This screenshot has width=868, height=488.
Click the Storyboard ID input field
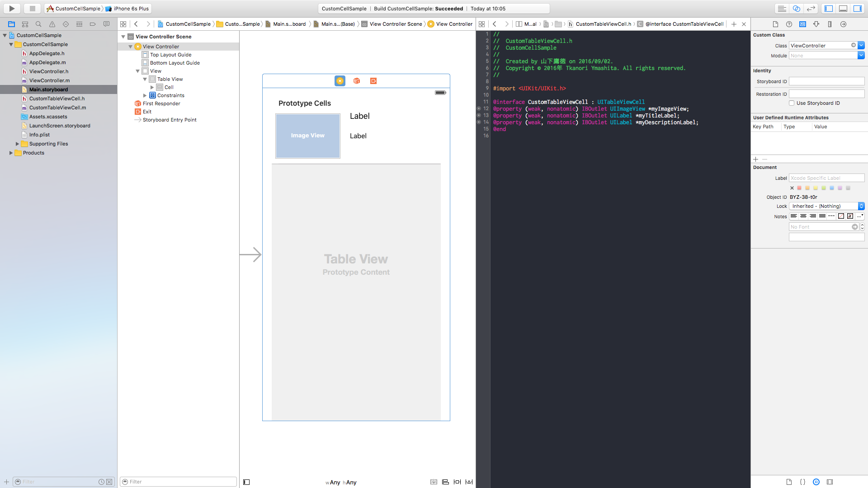point(826,81)
